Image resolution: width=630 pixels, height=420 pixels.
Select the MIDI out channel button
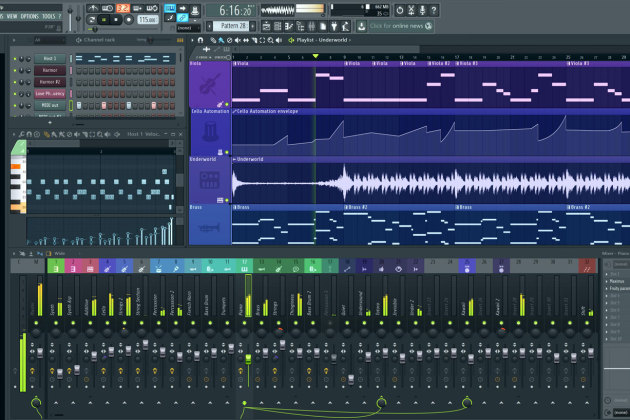pos(50,105)
